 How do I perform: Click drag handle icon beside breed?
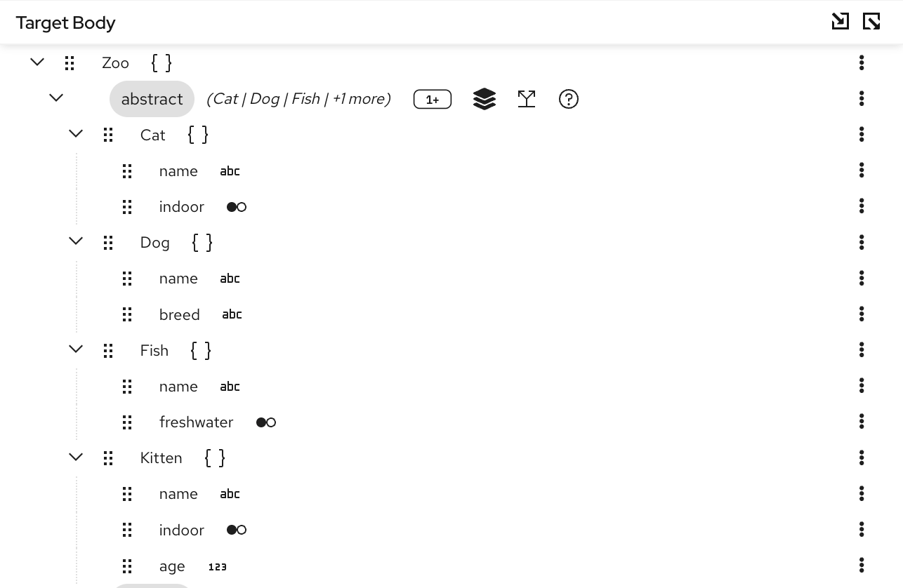[127, 314]
